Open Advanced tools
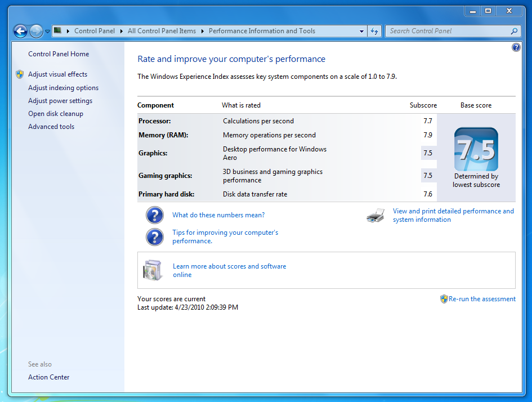Screen dimensions: 532x402 click(x=51, y=127)
